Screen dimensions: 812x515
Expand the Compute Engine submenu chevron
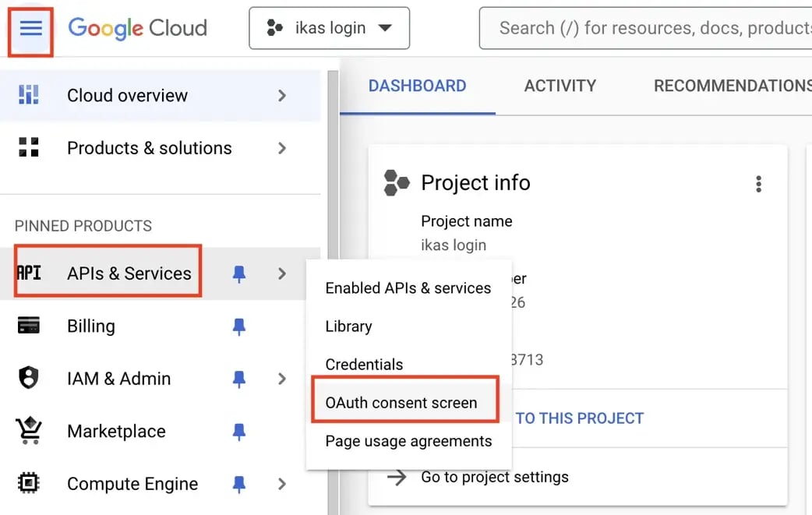coord(282,484)
